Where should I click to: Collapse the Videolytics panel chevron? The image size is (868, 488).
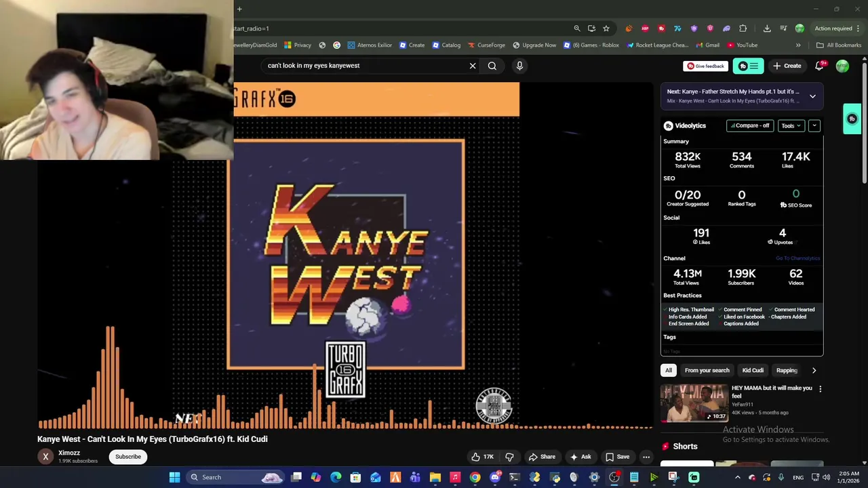coord(814,125)
